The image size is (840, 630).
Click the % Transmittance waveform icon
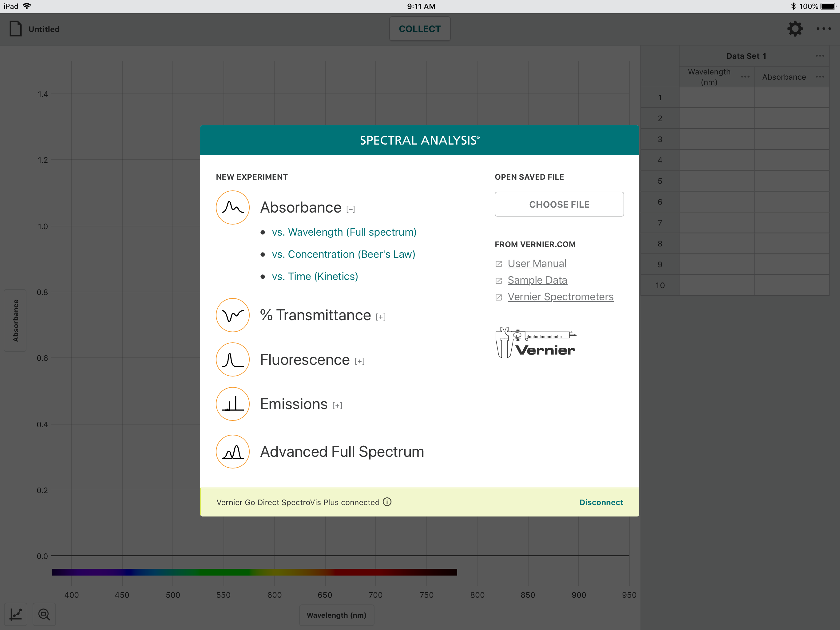click(232, 315)
